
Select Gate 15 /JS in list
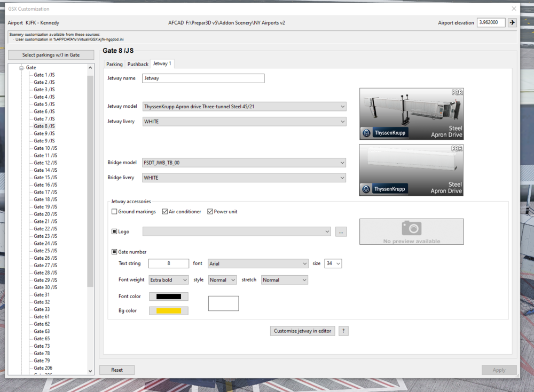[44, 178]
